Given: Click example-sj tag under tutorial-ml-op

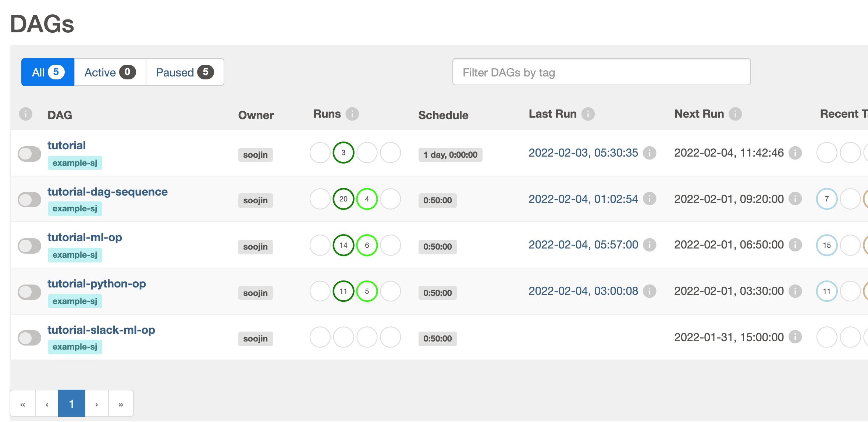Looking at the screenshot, I should coord(75,255).
